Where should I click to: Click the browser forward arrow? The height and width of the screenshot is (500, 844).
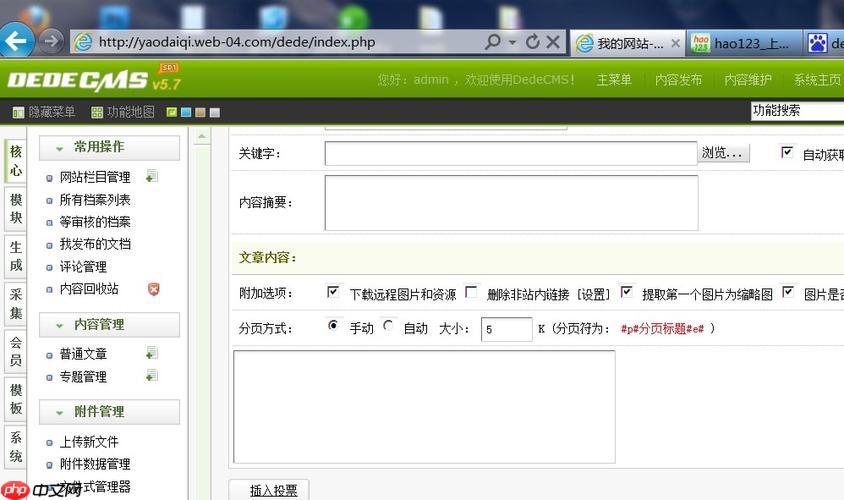point(51,41)
